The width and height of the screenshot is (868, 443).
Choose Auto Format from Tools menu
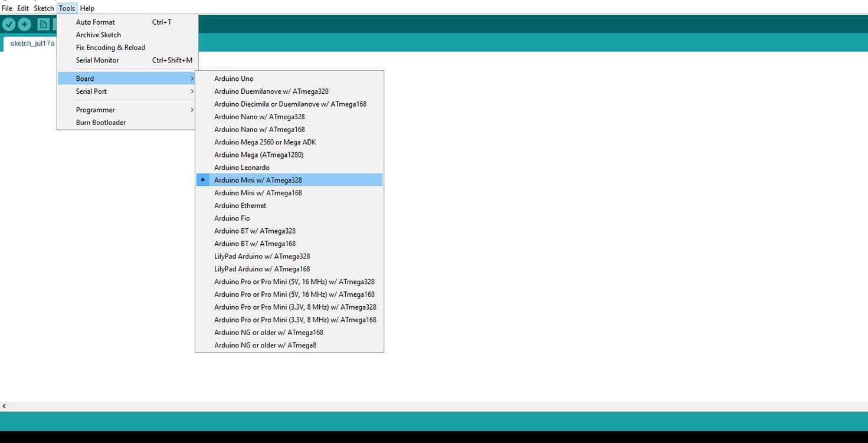[127, 22]
